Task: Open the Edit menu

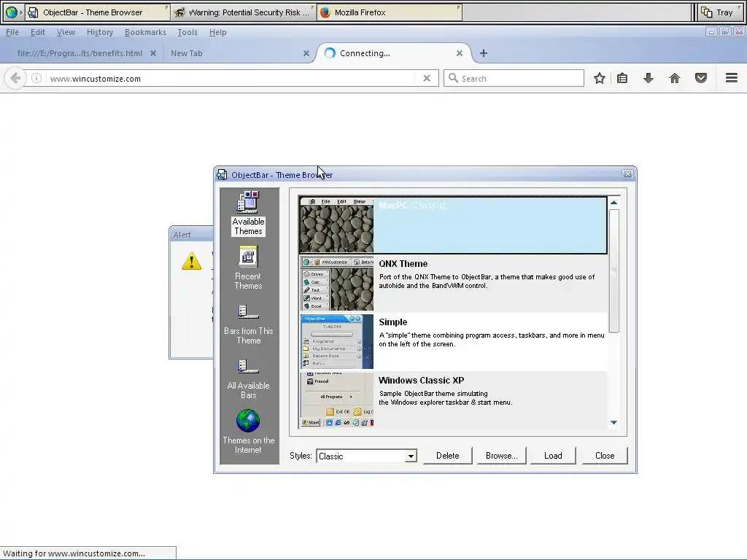Action: [x=38, y=32]
